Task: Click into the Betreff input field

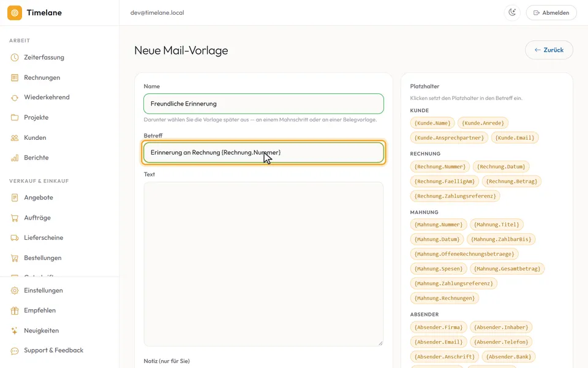Action: (x=263, y=153)
